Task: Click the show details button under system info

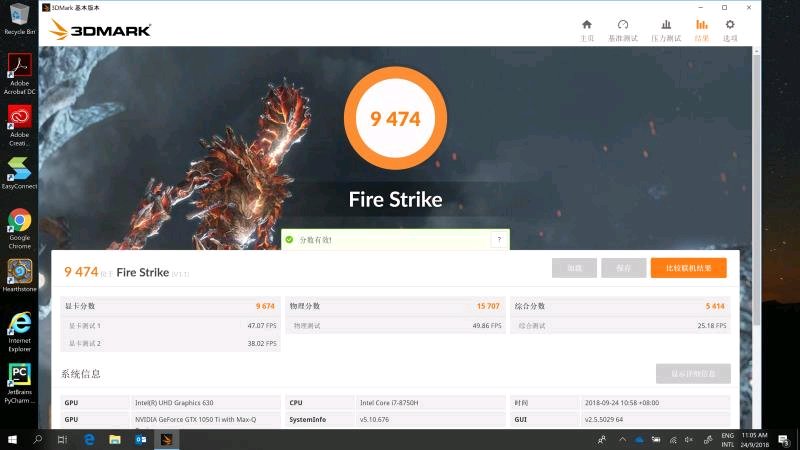Action: [693, 373]
